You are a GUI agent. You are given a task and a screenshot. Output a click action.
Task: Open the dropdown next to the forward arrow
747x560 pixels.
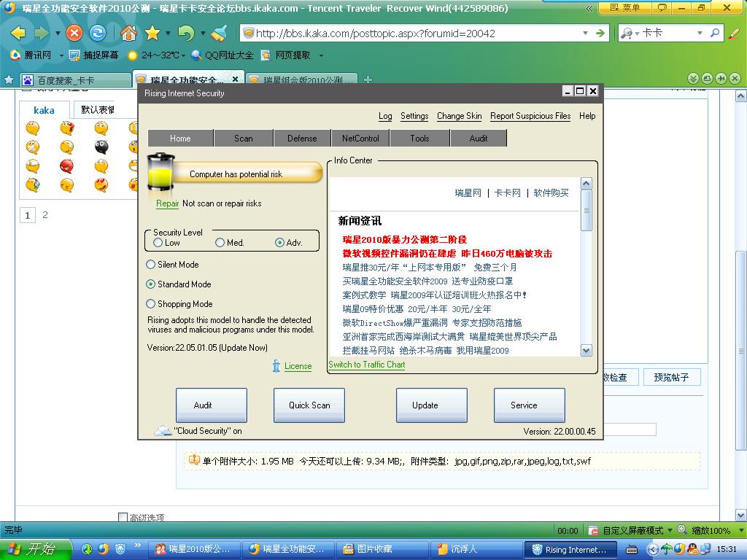click(58, 34)
